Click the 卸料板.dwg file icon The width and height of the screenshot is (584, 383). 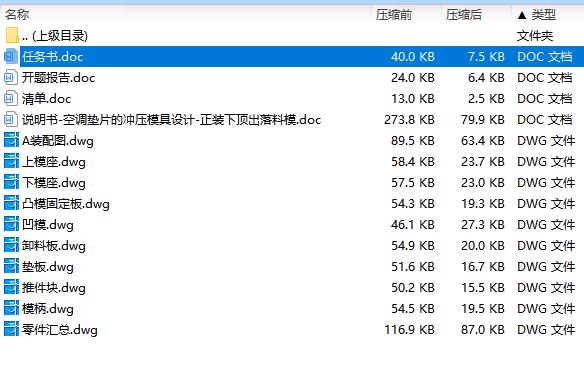coord(11,246)
